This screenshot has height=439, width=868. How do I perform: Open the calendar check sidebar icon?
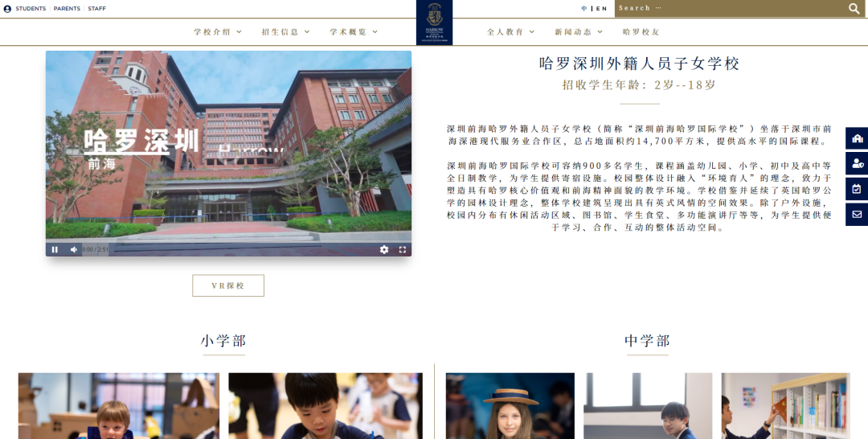coord(857,189)
